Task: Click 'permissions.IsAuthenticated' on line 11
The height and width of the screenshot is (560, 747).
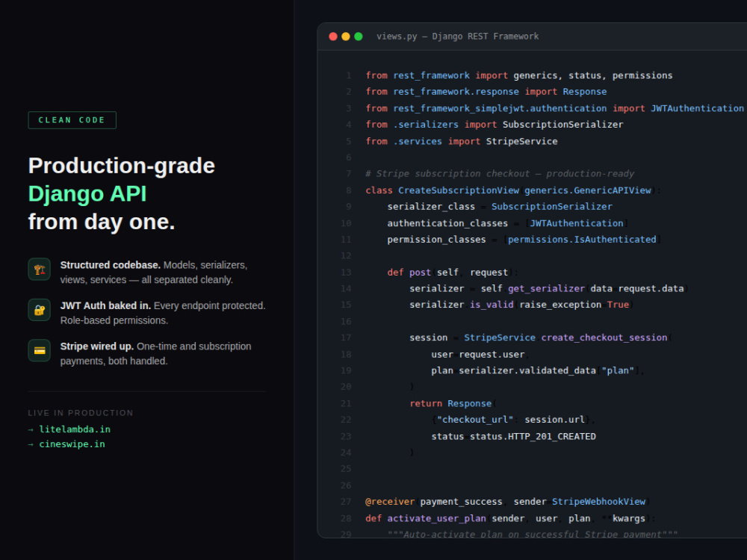Action: coord(582,240)
